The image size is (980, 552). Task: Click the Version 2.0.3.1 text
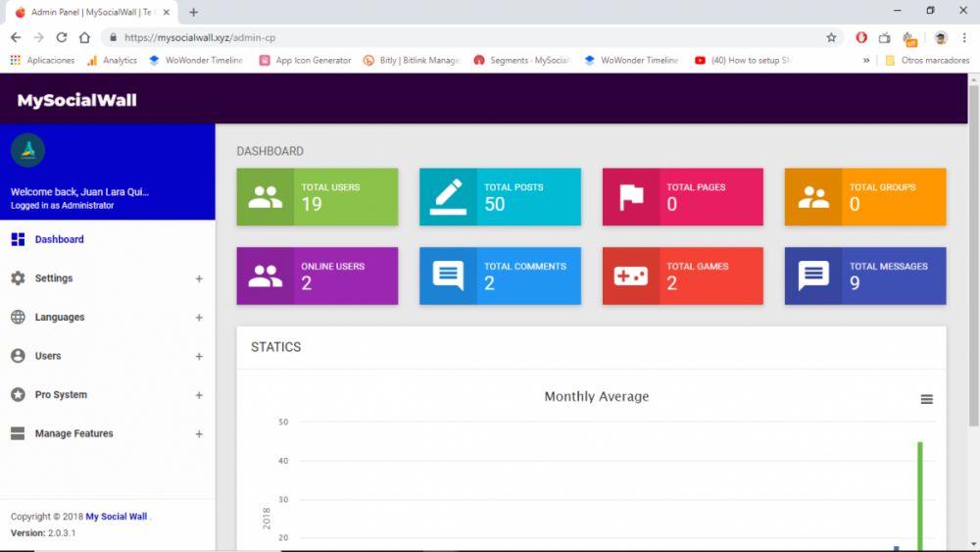[43, 532]
